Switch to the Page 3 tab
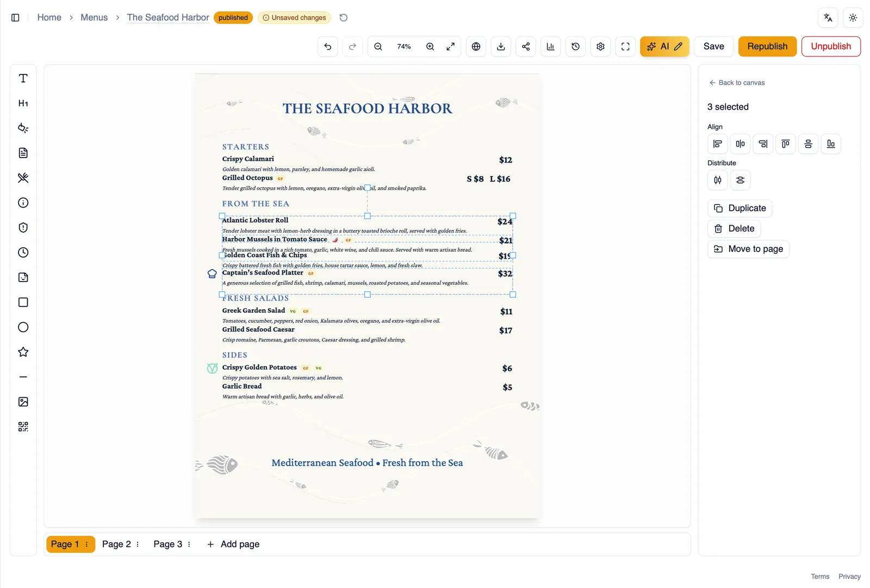This screenshot has width=870, height=588. pos(168,544)
